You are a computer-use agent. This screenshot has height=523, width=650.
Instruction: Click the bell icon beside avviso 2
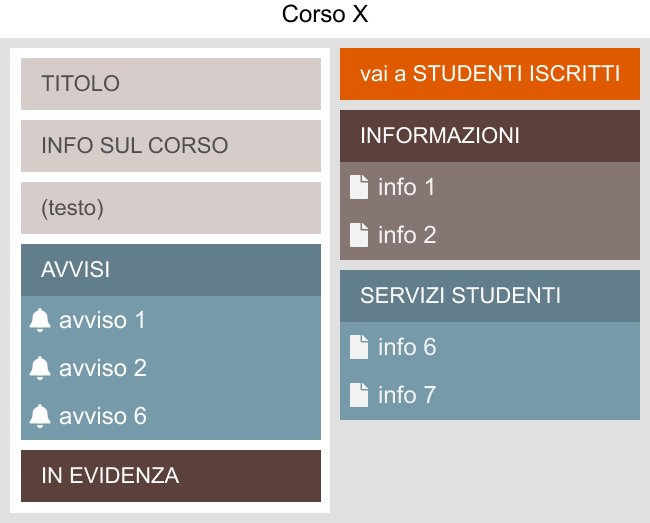(40, 368)
